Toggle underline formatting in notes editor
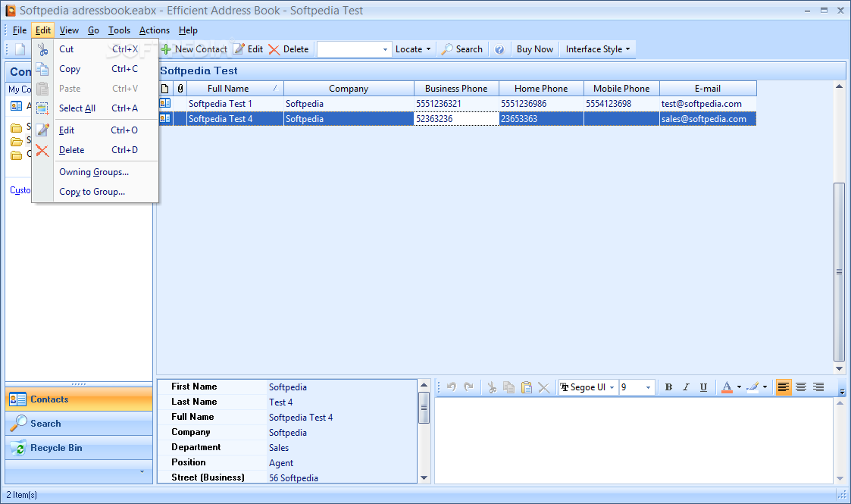The width and height of the screenshot is (851, 504). (703, 387)
